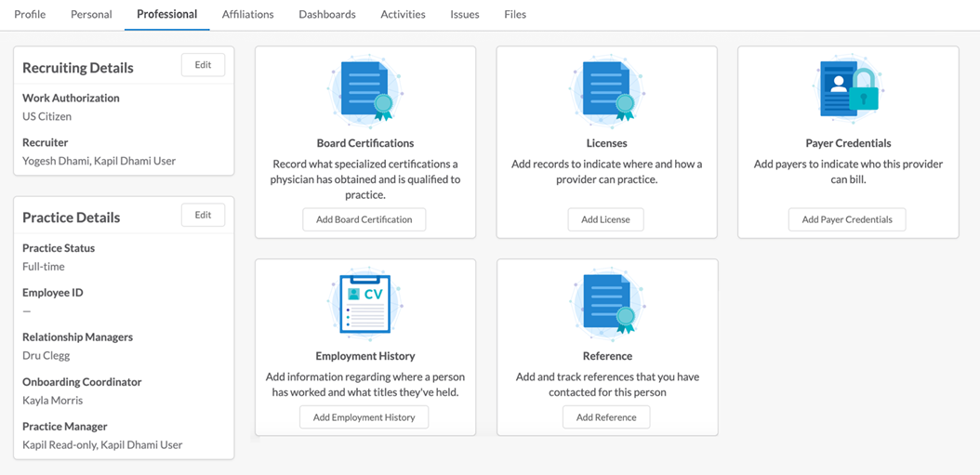Click the Payer Credentials description text

849,172
